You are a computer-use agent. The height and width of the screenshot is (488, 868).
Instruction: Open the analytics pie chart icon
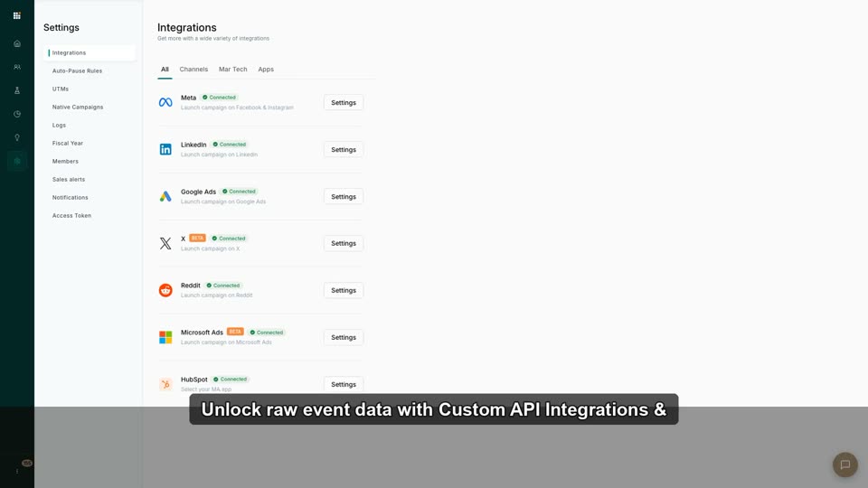(17, 114)
